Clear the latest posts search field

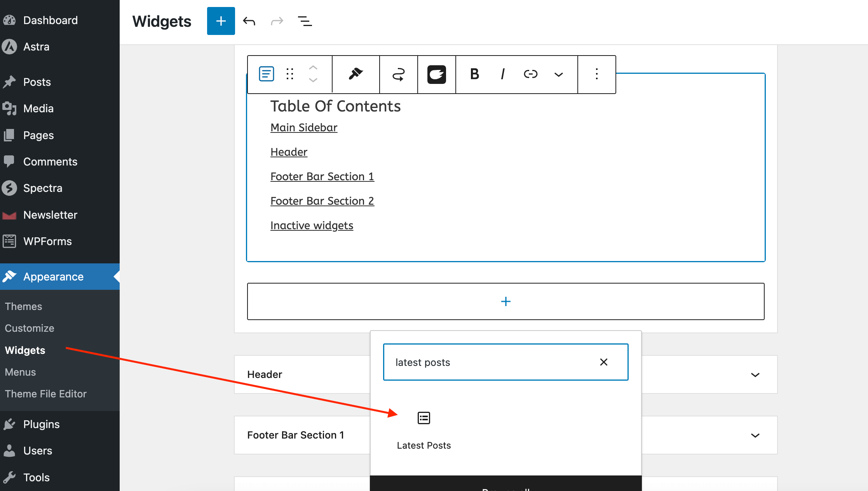coord(603,362)
